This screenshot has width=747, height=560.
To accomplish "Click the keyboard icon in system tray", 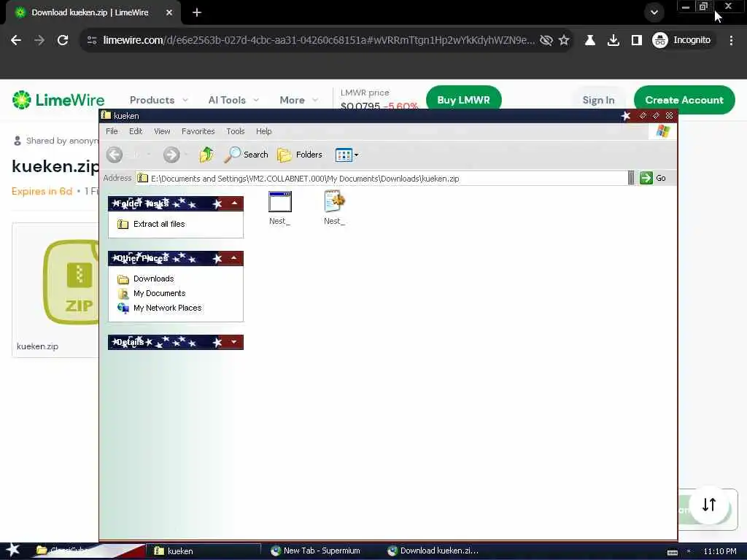I will point(672,552).
